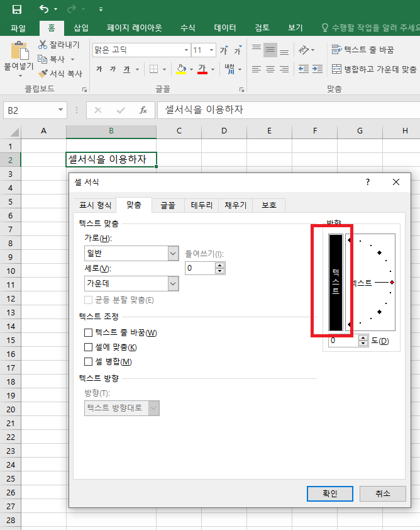The image size is (420, 530).
Task: Click 서식 복사 format painter brush
Action: [60, 74]
